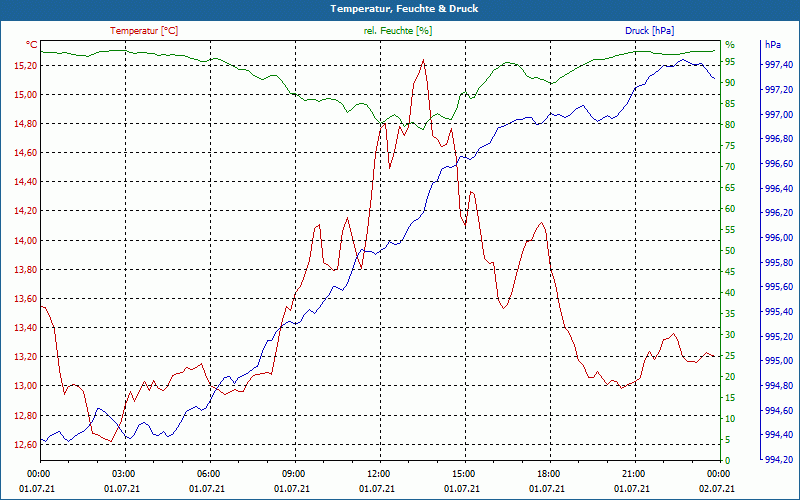Select the 12,80 temperature axis value
This screenshot has height=500, width=800.
point(26,415)
